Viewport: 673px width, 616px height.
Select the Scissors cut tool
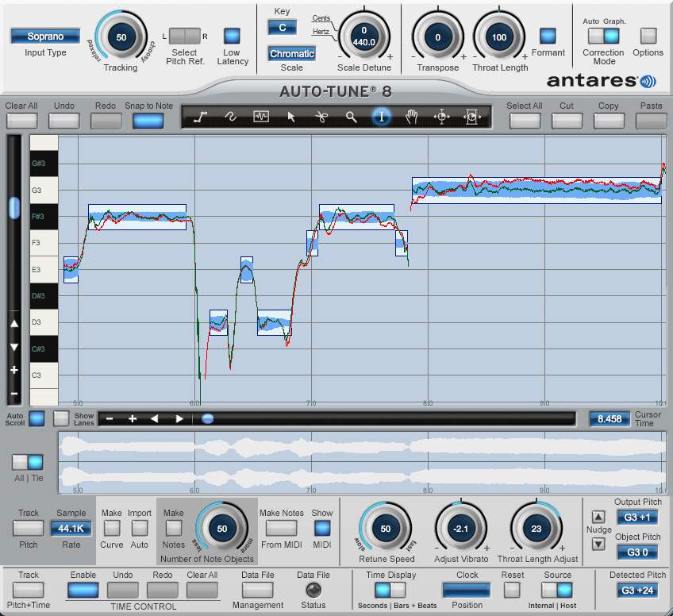pos(322,117)
